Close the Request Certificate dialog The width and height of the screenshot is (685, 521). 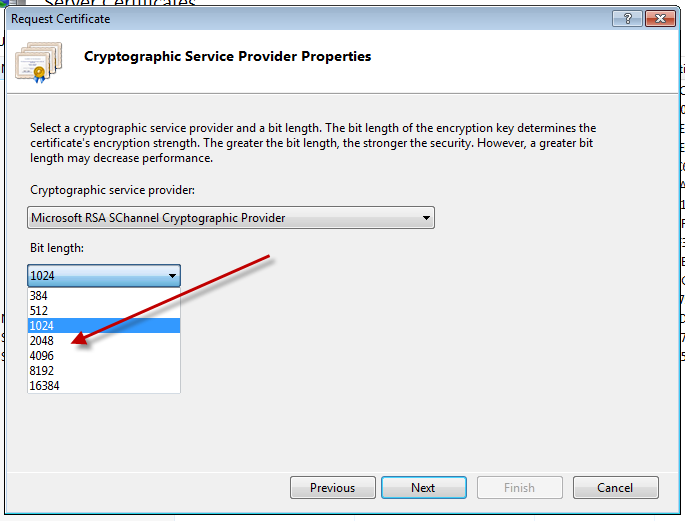[x=660, y=18]
